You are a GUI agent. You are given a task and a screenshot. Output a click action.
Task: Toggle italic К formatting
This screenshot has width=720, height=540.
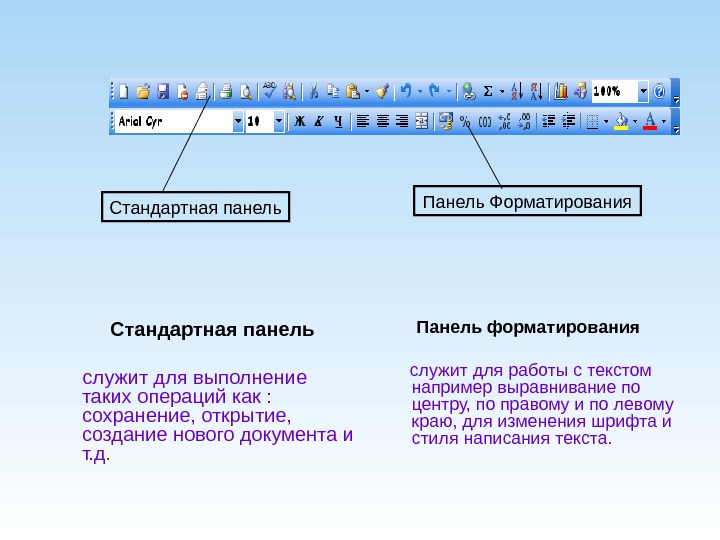(319, 121)
